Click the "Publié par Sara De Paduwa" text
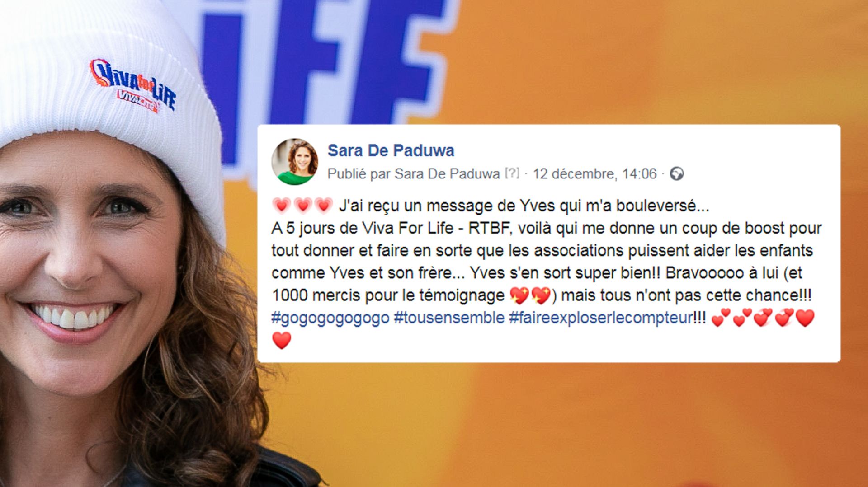The height and width of the screenshot is (487, 868). pos(414,173)
